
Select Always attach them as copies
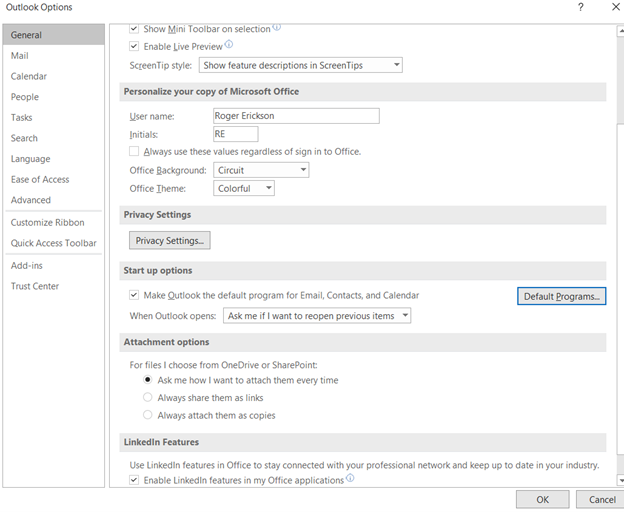point(148,415)
